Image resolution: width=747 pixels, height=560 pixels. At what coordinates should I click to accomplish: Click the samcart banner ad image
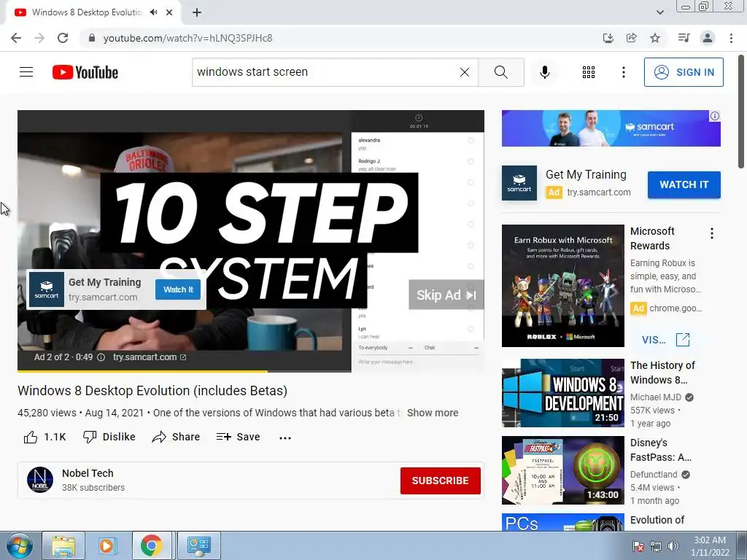pos(611,128)
